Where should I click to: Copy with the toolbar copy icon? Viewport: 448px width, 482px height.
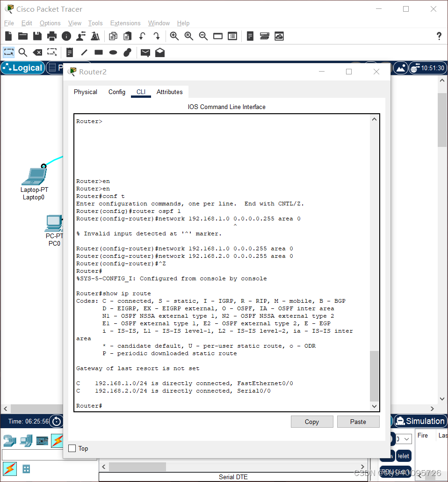113,37
